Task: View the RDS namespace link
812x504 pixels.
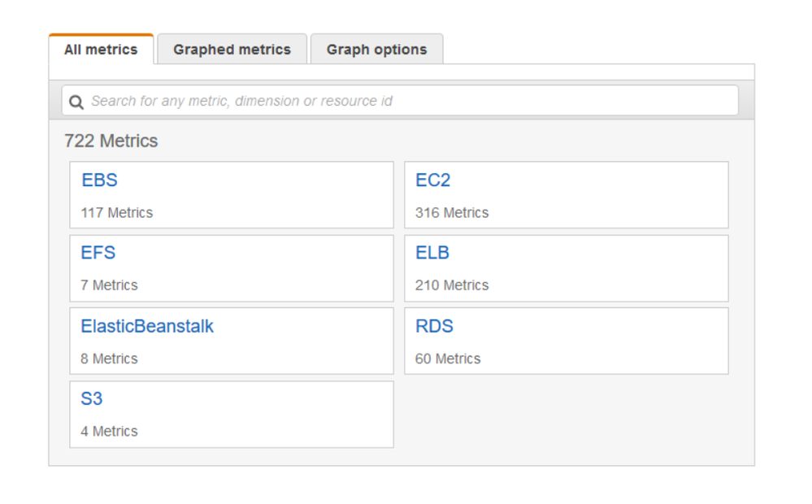Action: pos(434,326)
